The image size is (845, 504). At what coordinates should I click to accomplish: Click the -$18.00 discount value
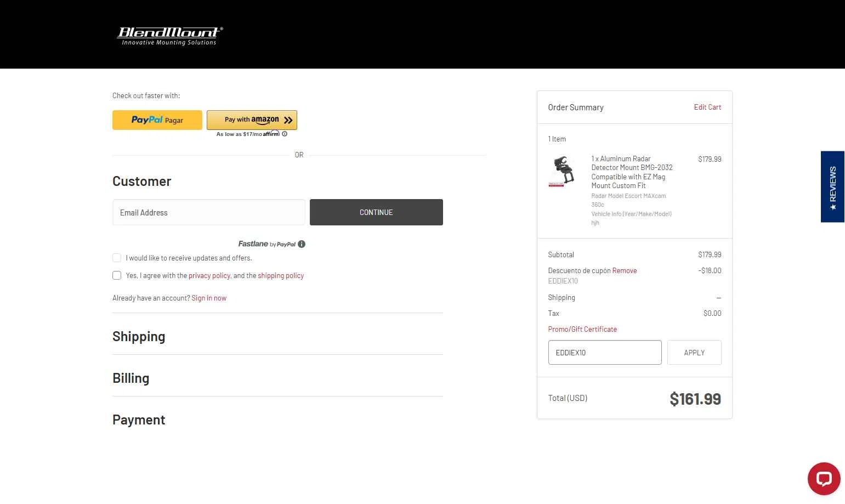pos(710,271)
